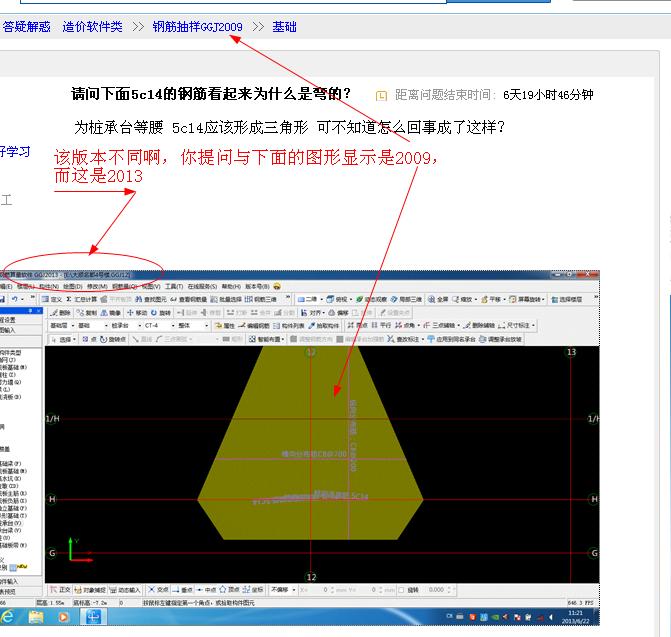Open the 造价软件类 breadcrumb link
This screenshot has width=671, height=637.
pos(92,27)
